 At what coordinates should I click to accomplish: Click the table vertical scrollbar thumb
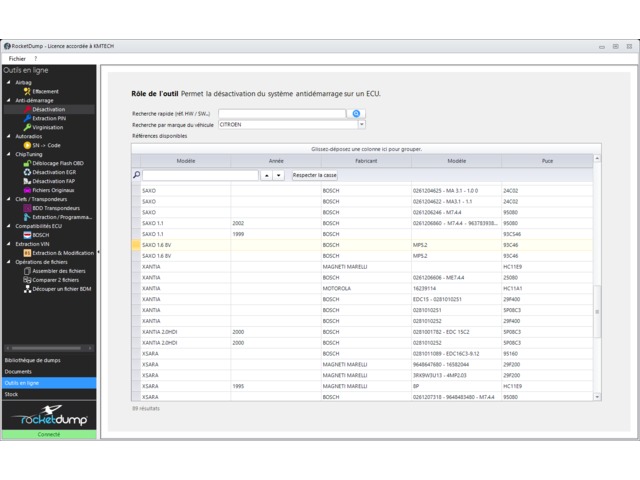pos(597,311)
